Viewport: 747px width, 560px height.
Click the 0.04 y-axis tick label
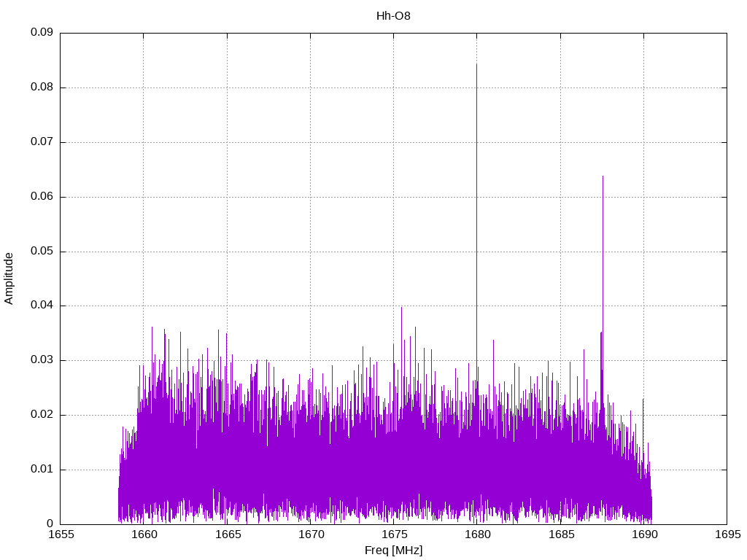[x=42, y=306]
